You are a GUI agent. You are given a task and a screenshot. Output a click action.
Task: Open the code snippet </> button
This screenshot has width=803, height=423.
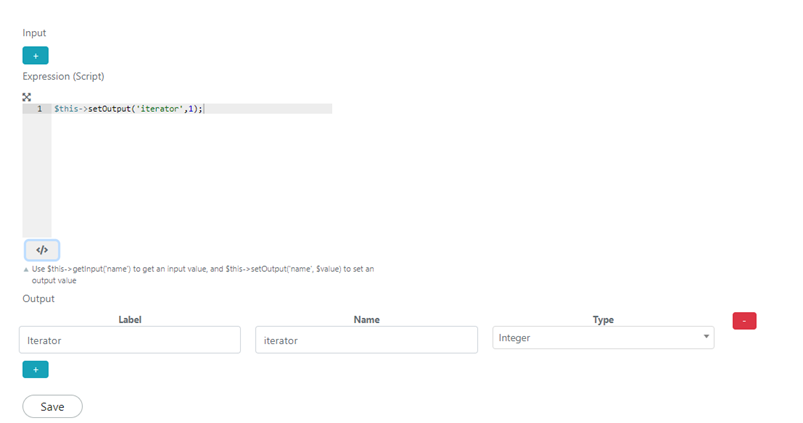pos(42,250)
